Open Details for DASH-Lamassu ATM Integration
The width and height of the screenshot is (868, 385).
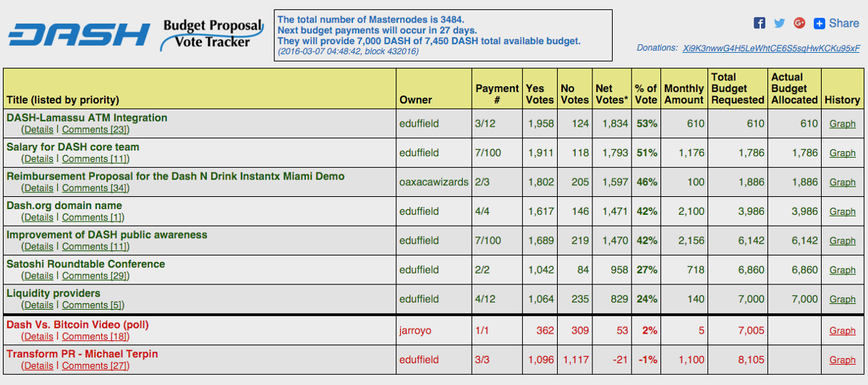[38, 130]
